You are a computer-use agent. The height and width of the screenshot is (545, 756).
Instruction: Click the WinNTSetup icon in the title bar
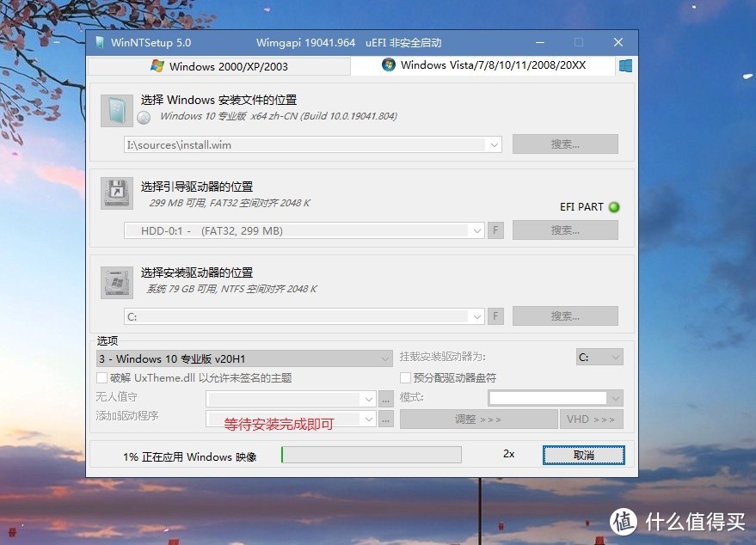tap(100, 41)
